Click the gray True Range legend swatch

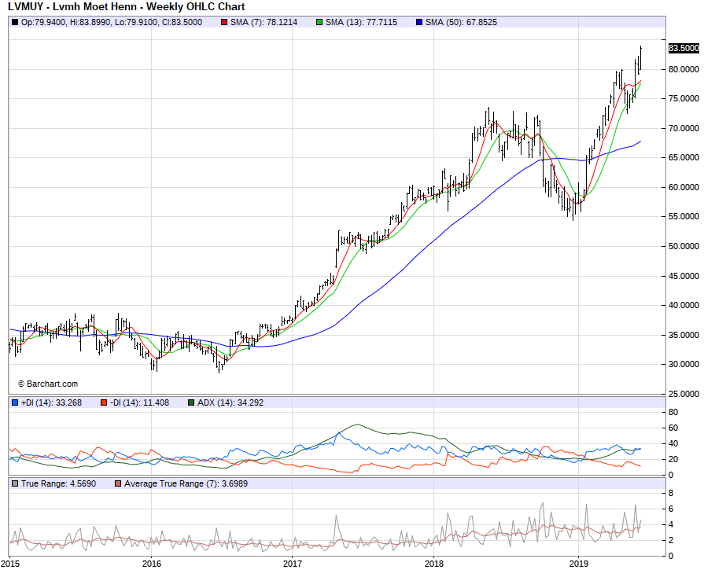click(15, 483)
